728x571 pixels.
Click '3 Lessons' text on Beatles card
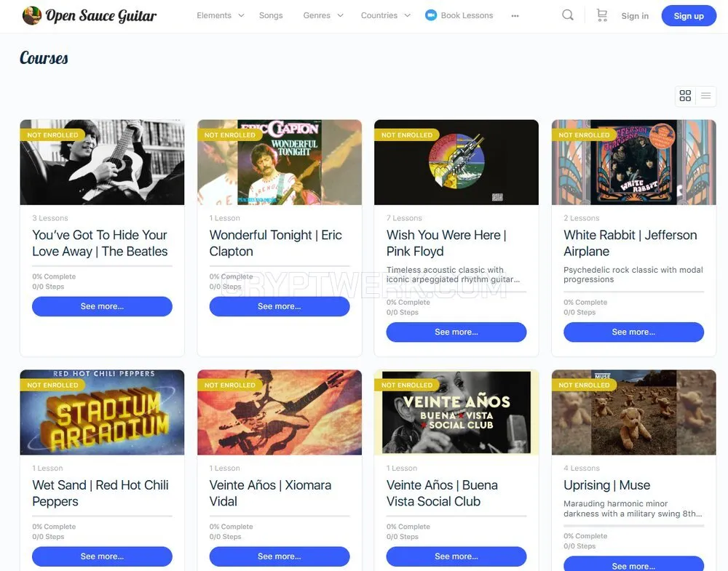[50, 218]
